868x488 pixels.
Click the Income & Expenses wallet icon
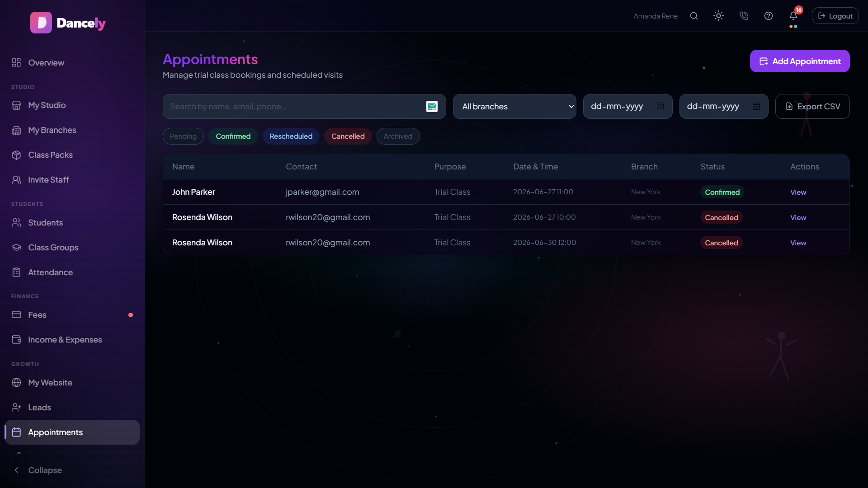pyautogui.click(x=17, y=339)
